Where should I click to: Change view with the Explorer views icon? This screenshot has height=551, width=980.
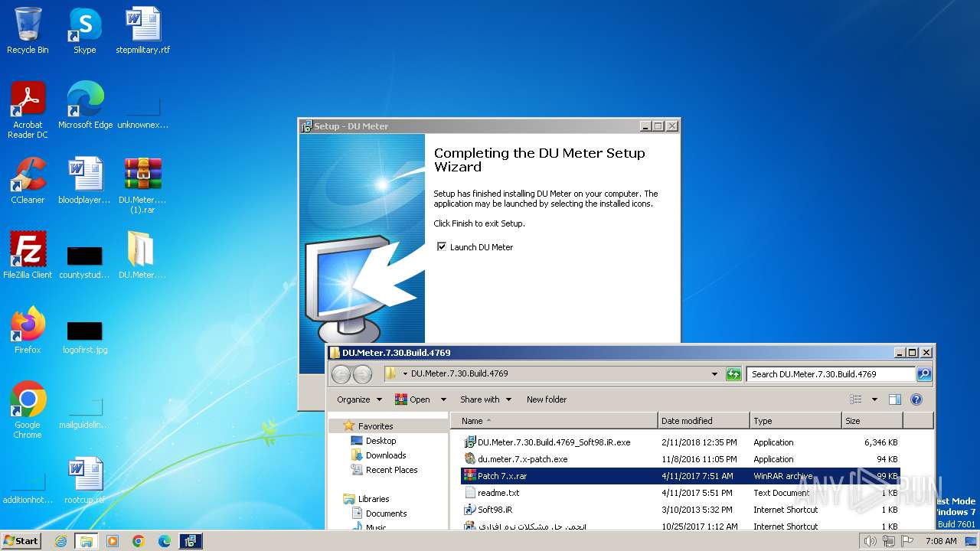(855, 399)
